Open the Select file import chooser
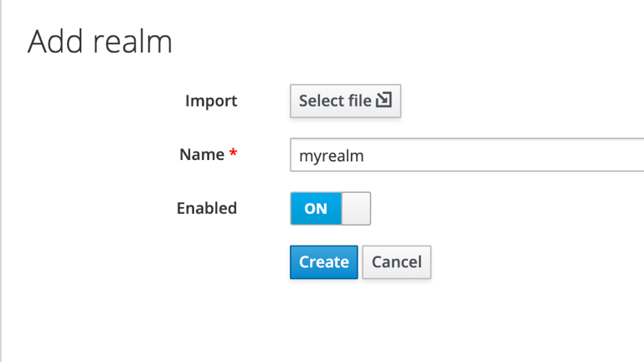Screen dimensions: 644x362 tap(345, 101)
